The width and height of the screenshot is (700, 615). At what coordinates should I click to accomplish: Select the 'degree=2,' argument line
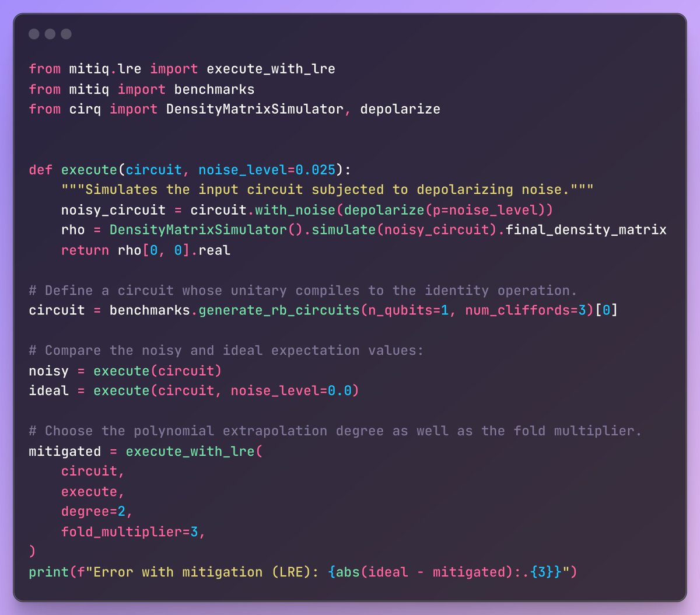[x=97, y=512]
